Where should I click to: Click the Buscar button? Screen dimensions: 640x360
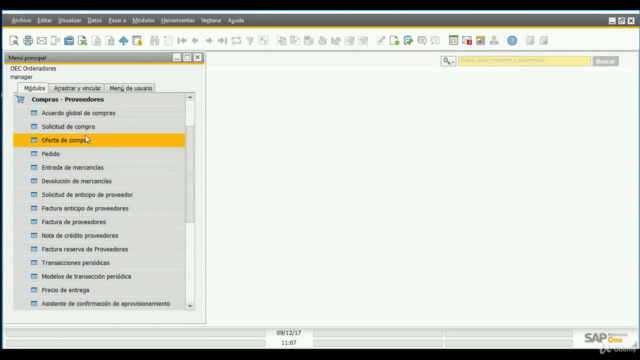(605, 61)
